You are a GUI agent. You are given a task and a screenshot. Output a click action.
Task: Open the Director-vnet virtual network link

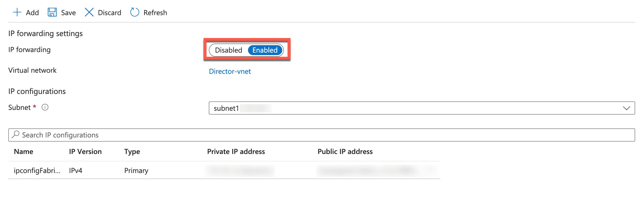click(x=230, y=71)
